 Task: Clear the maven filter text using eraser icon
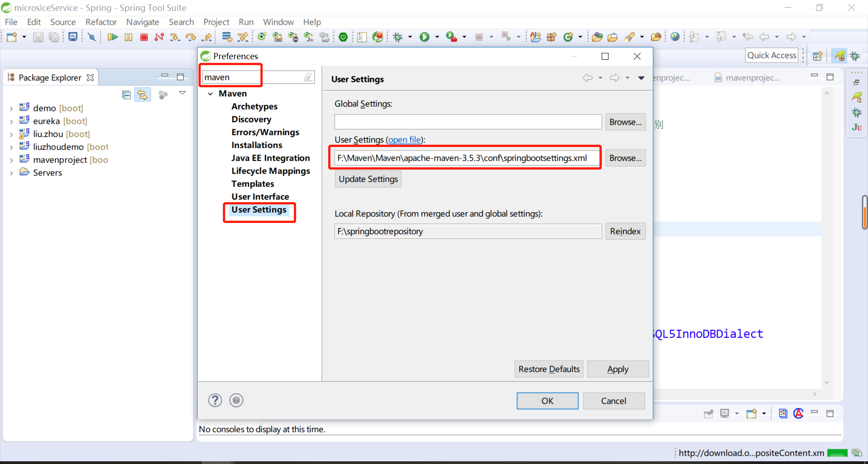point(308,77)
